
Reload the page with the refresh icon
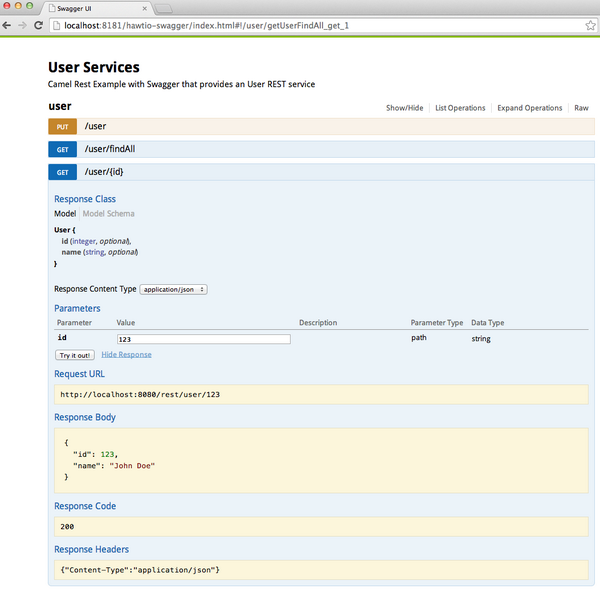(38, 26)
